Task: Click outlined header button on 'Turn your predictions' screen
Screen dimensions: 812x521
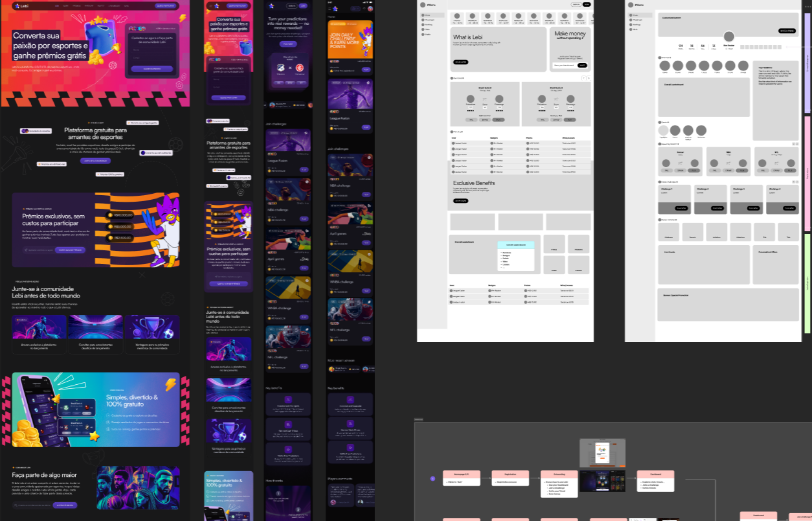Action: pos(292,6)
